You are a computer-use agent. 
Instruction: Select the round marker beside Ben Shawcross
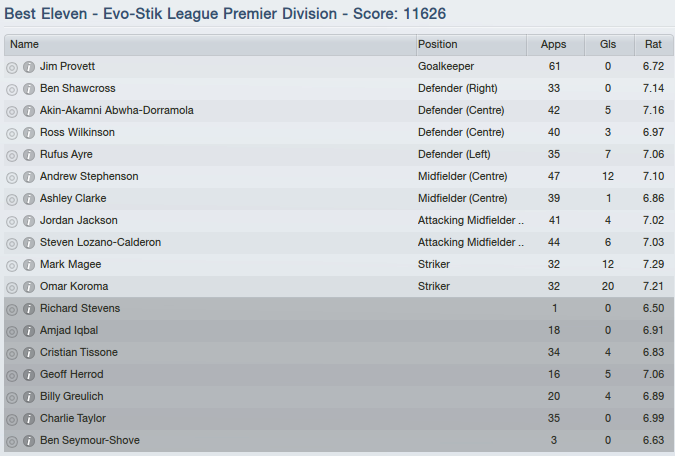click(x=12, y=89)
